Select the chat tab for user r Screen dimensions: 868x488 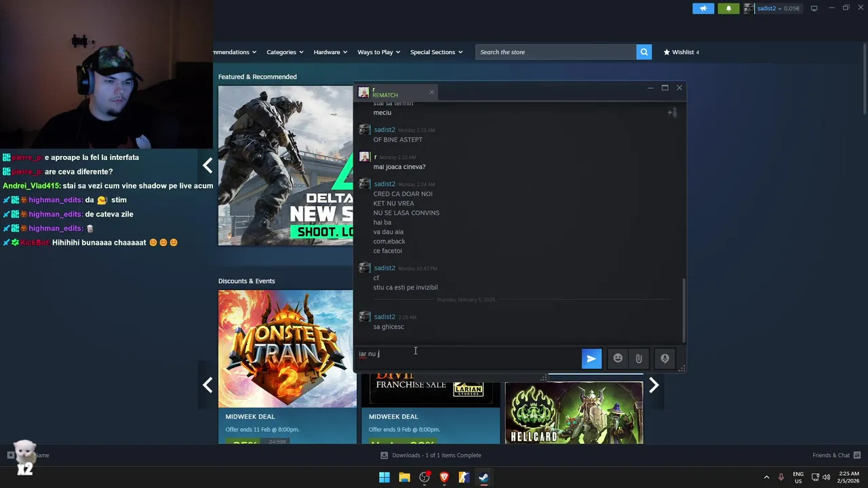pyautogui.click(x=397, y=92)
